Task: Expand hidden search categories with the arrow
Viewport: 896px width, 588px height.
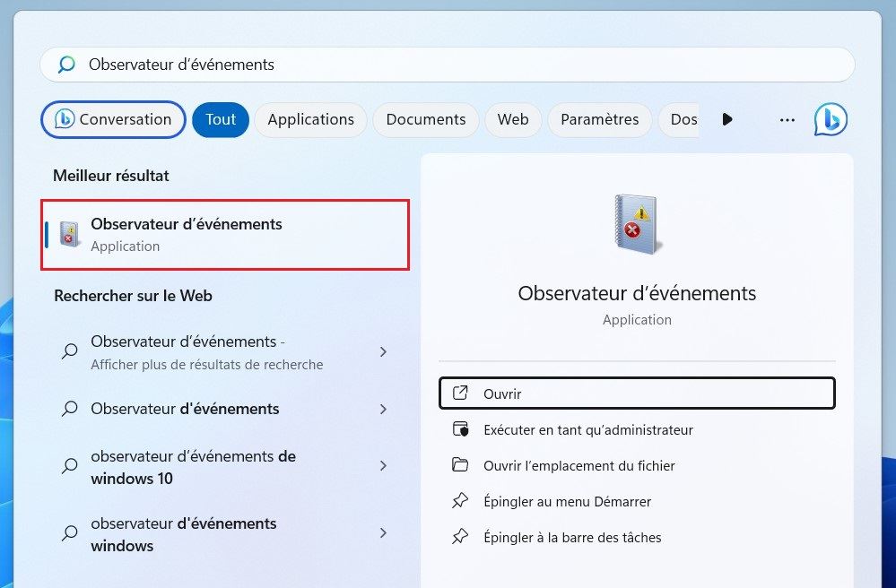Action: (x=727, y=119)
